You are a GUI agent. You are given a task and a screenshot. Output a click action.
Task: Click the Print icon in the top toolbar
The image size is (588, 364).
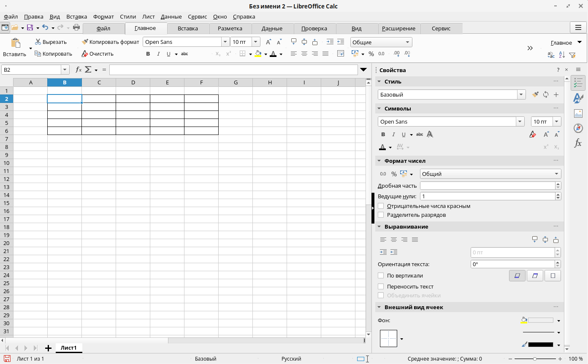pos(76,28)
